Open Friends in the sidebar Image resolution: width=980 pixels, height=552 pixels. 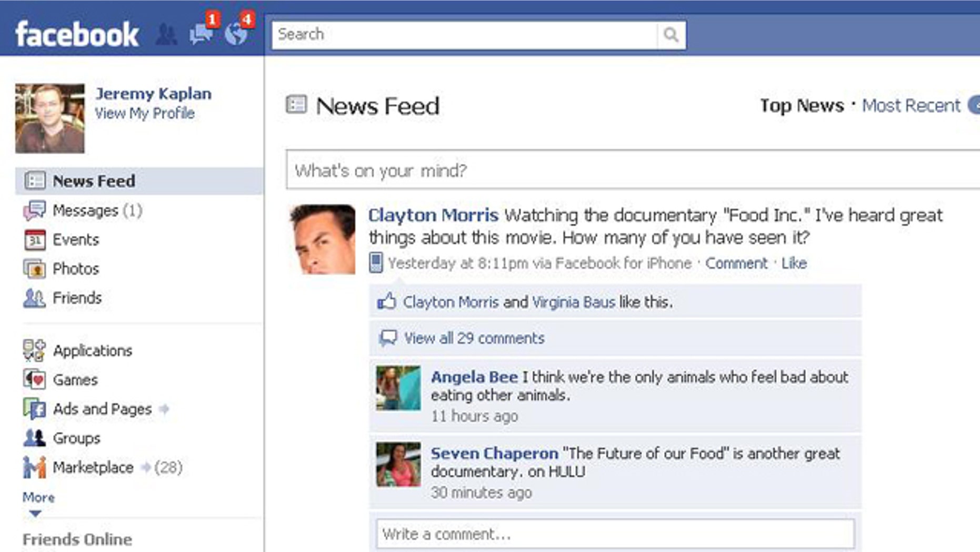click(77, 298)
